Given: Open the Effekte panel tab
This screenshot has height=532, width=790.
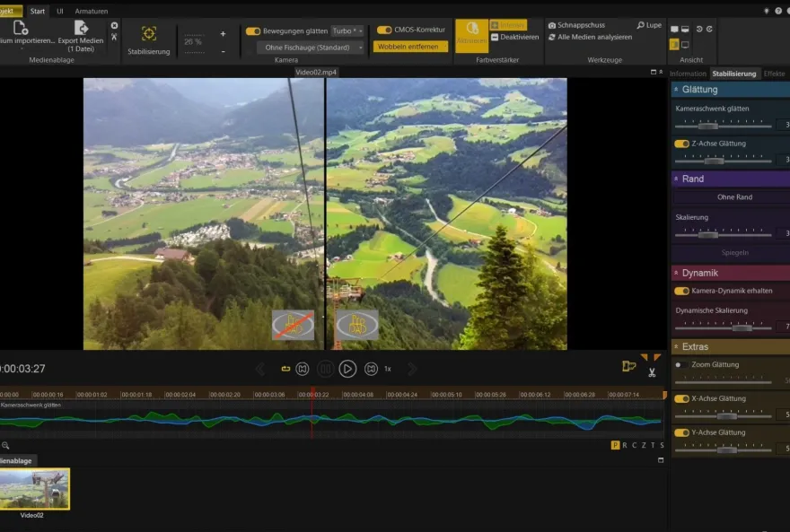Looking at the screenshot, I should click(x=774, y=74).
